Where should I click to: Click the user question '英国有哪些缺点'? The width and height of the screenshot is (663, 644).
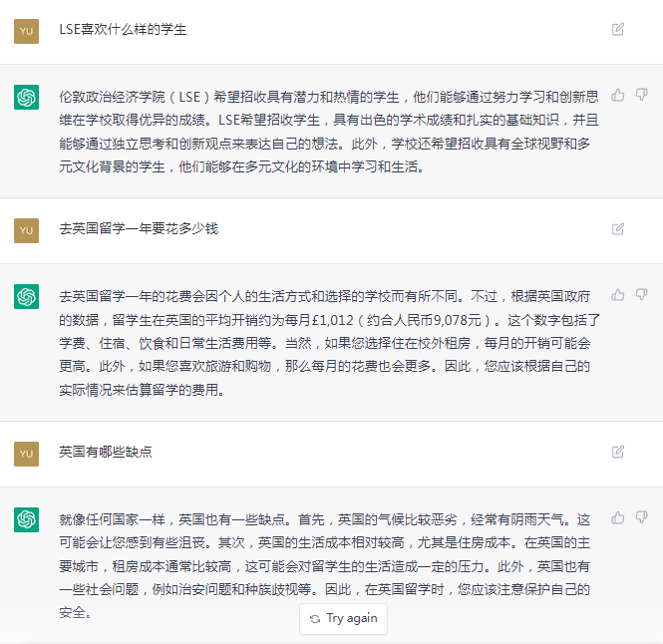coord(106,452)
